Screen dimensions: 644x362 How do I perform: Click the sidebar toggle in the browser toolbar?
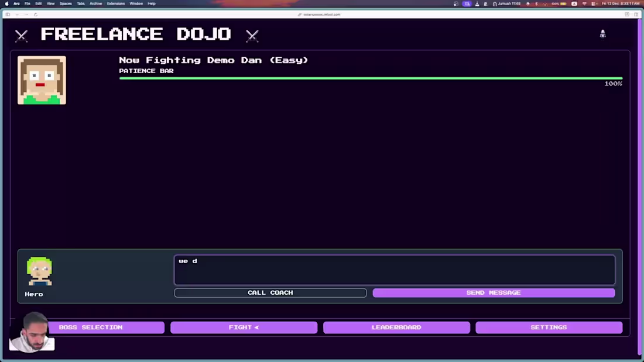tap(8, 14)
